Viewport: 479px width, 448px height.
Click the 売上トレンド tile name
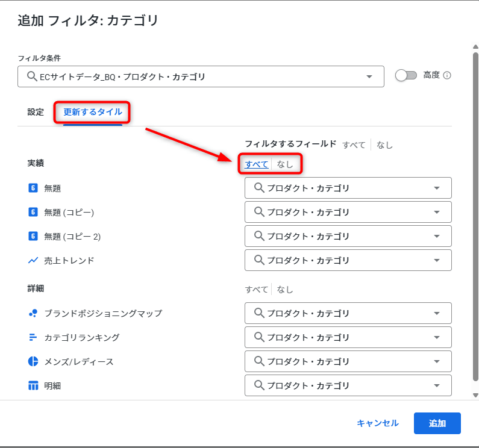click(x=69, y=260)
